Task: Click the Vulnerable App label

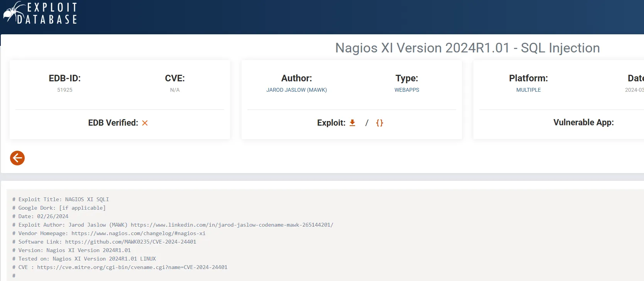Action: point(583,123)
